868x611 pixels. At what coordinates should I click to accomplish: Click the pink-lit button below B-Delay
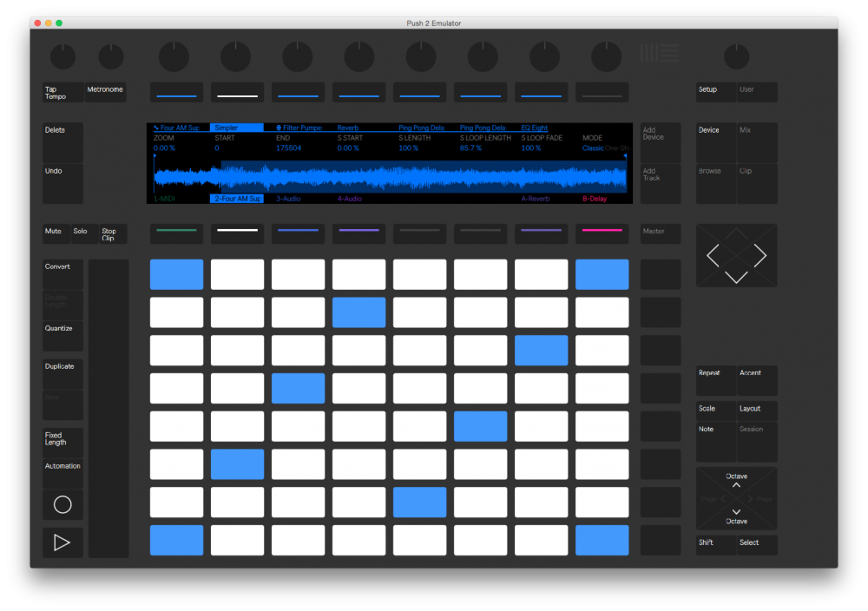pos(602,234)
